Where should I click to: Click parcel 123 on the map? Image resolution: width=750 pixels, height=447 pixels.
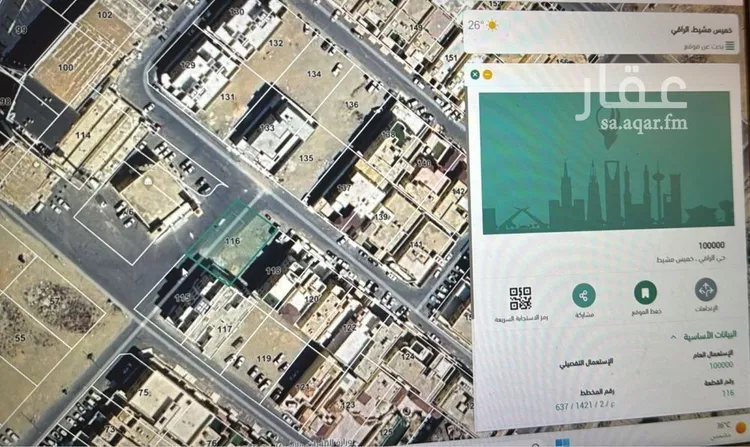348,405
